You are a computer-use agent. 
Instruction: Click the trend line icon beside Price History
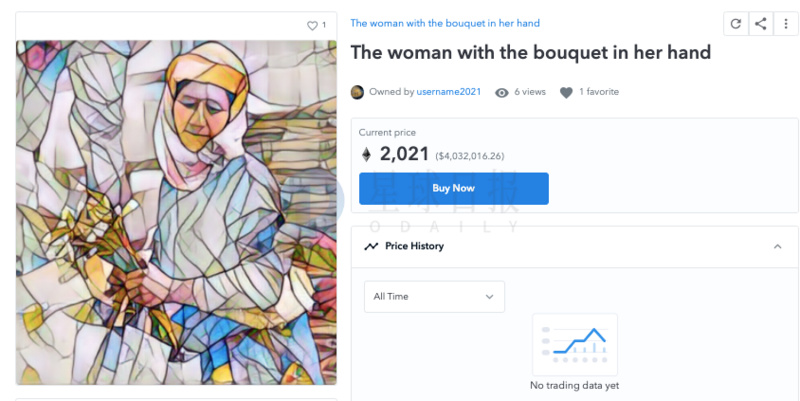[x=371, y=246]
